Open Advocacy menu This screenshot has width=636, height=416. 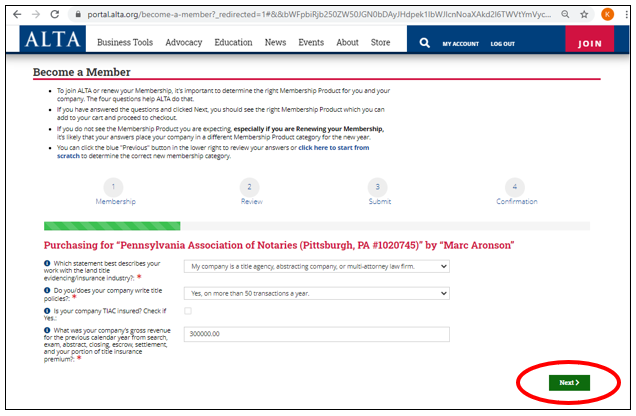(184, 43)
